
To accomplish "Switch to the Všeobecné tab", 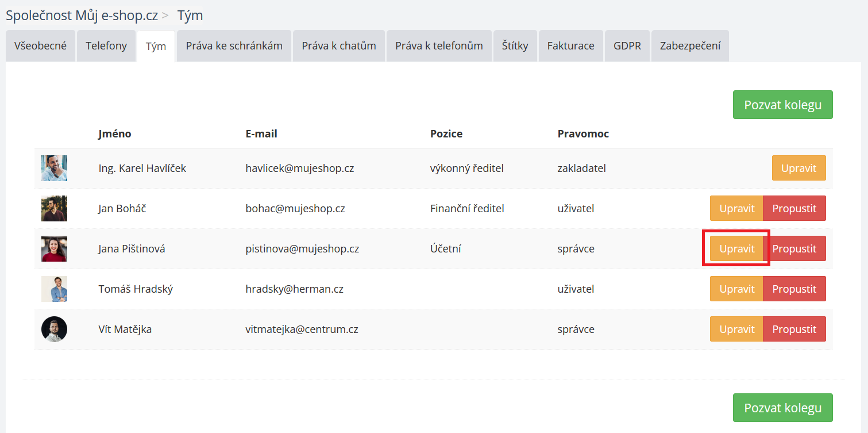I will 40,46.
